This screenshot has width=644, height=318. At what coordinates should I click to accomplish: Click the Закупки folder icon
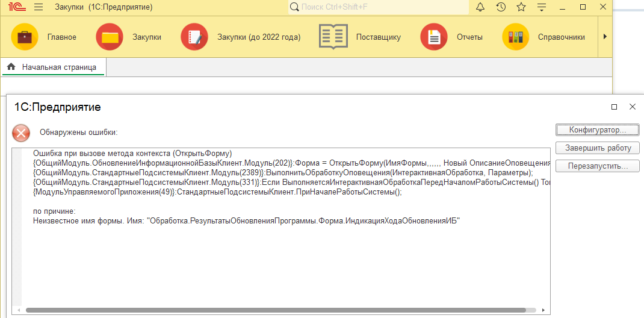110,37
